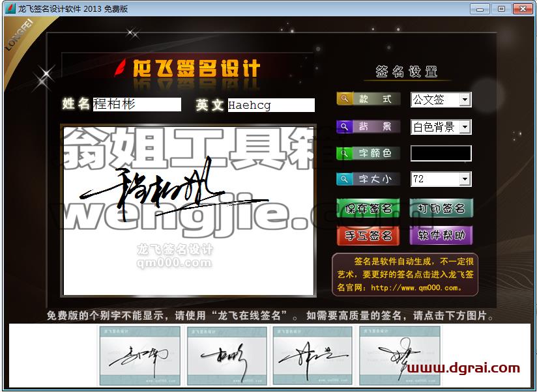Open 软件帮助 help button

(441, 235)
